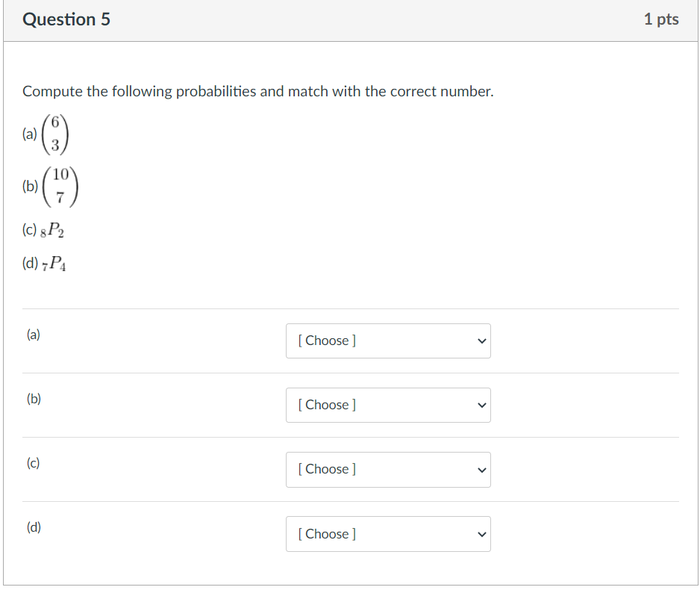Select the Question 5 header text
The width and height of the screenshot is (700, 590).
click(66, 19)
